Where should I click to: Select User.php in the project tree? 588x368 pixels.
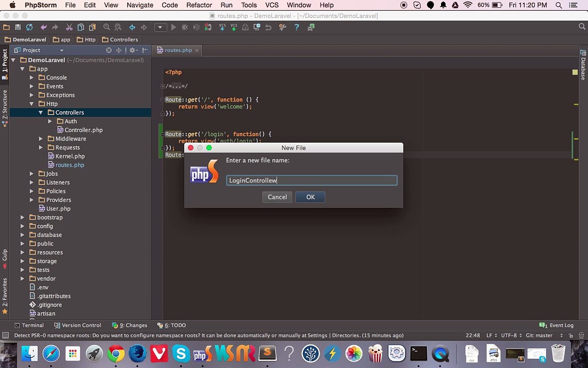pyautogui.click(x=55, y=209)
